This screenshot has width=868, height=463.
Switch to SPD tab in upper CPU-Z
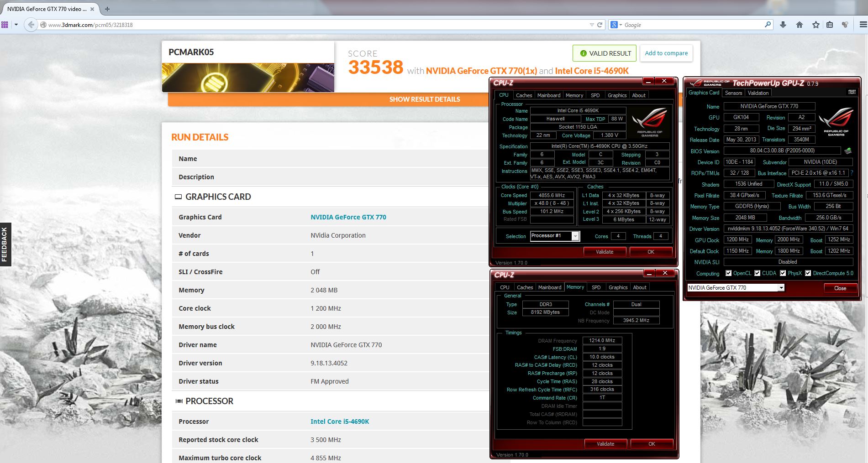click(595, 95)
